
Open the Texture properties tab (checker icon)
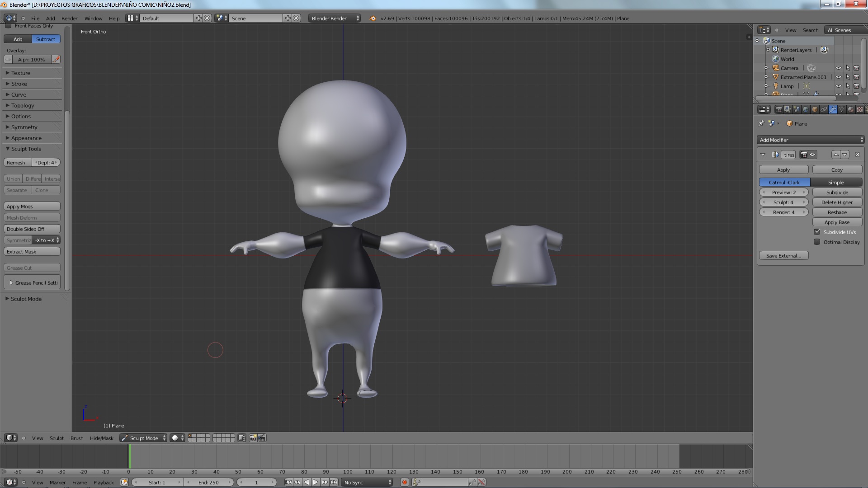click(859, 109)
